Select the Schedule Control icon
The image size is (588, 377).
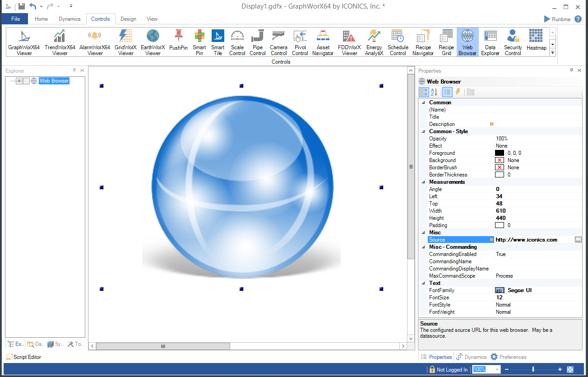(x=398, y=42)
